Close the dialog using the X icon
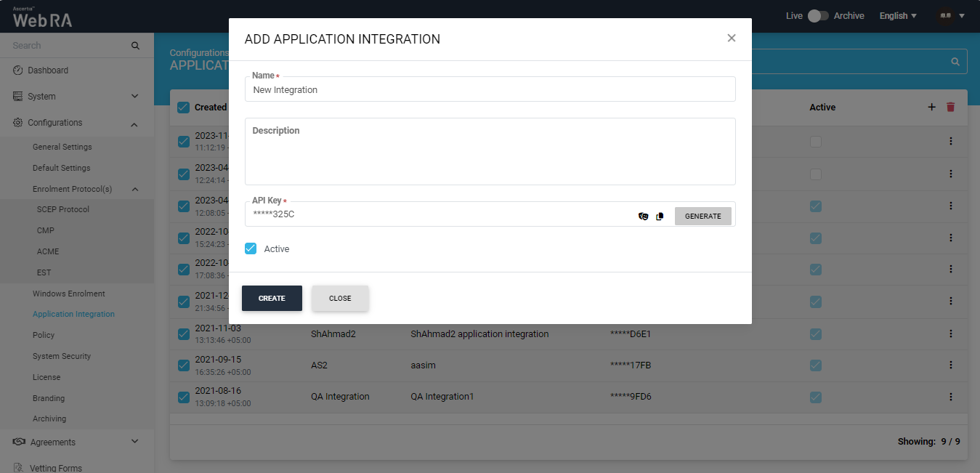Image resolution: width=980 pixels, height=473 pixels. tap(732, 39)
